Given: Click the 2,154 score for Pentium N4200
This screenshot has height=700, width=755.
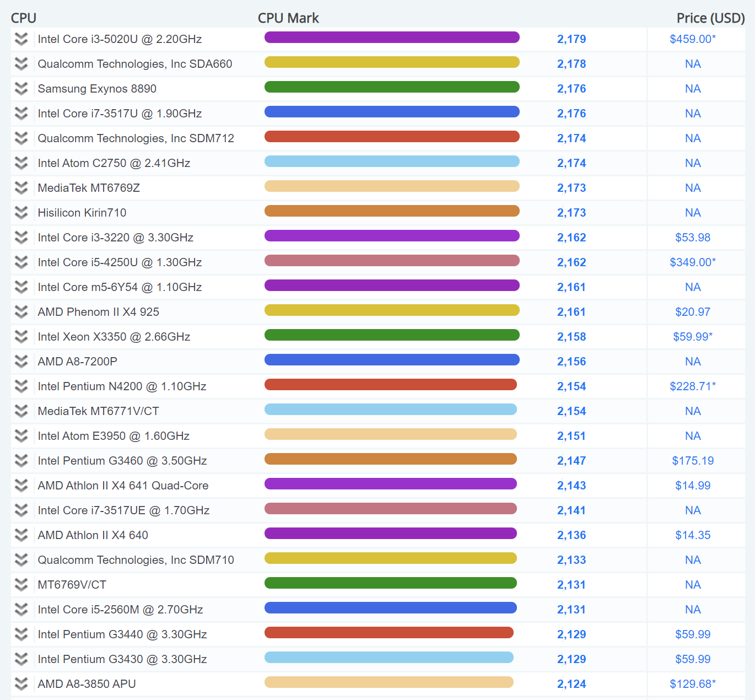Looking at the screenshot, I should click(571, 386).
